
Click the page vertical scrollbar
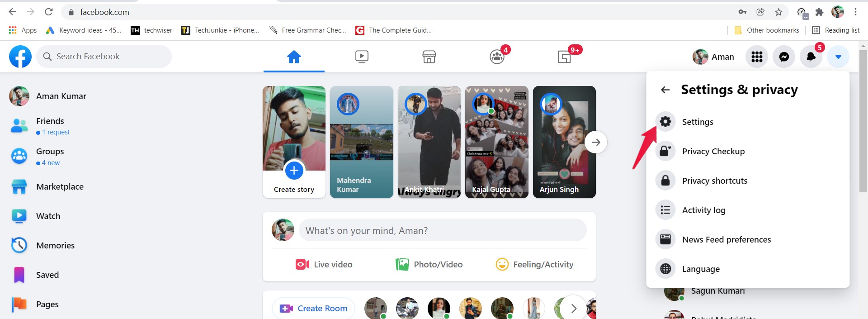863,122
